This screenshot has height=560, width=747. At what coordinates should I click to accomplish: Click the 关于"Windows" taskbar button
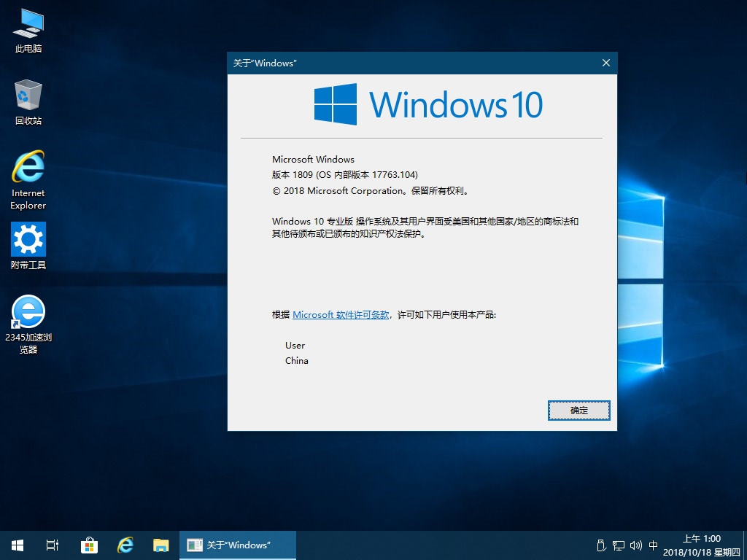tap(238, 545)
